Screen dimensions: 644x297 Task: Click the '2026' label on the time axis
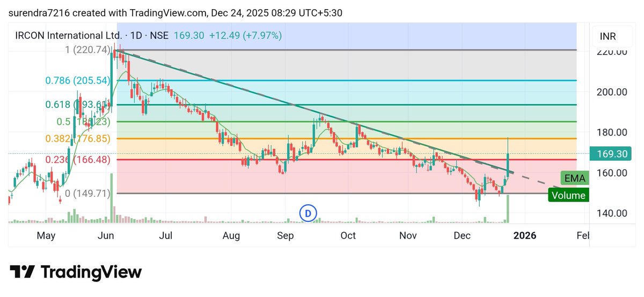coord(524,235)
